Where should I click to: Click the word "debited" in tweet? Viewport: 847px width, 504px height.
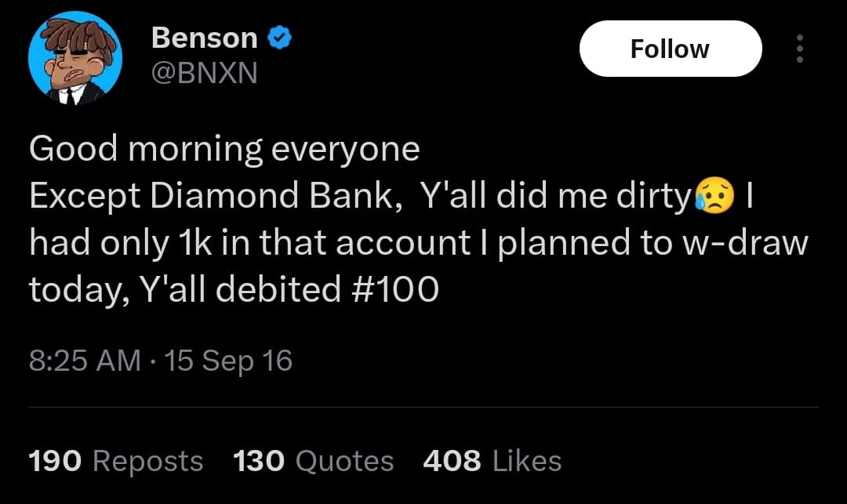coord(276,291)
